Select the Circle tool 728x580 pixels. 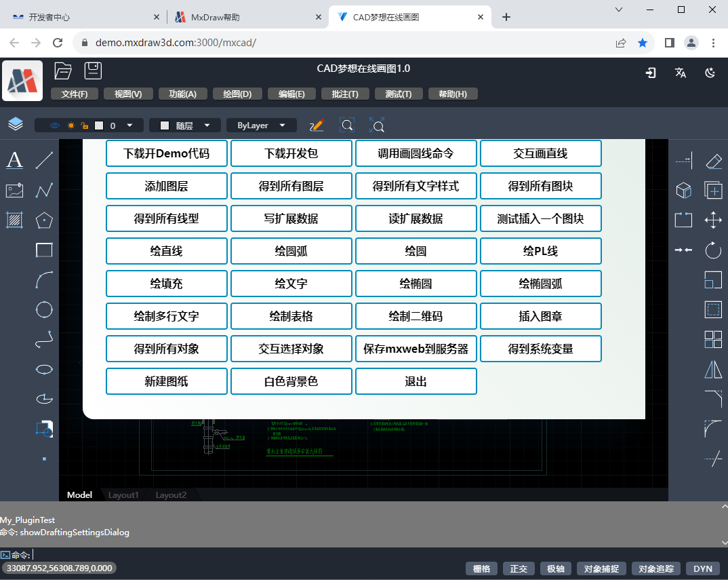[x=44, y=309]
